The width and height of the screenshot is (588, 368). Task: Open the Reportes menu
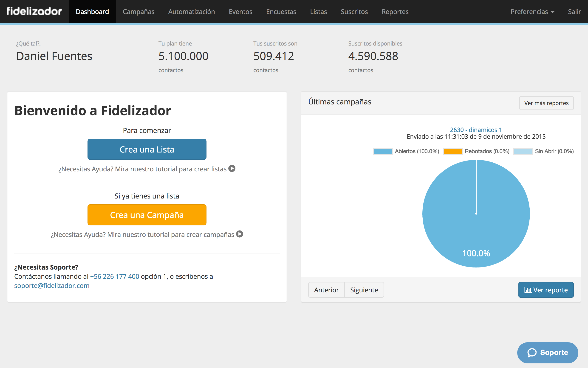tap(395, 11)
